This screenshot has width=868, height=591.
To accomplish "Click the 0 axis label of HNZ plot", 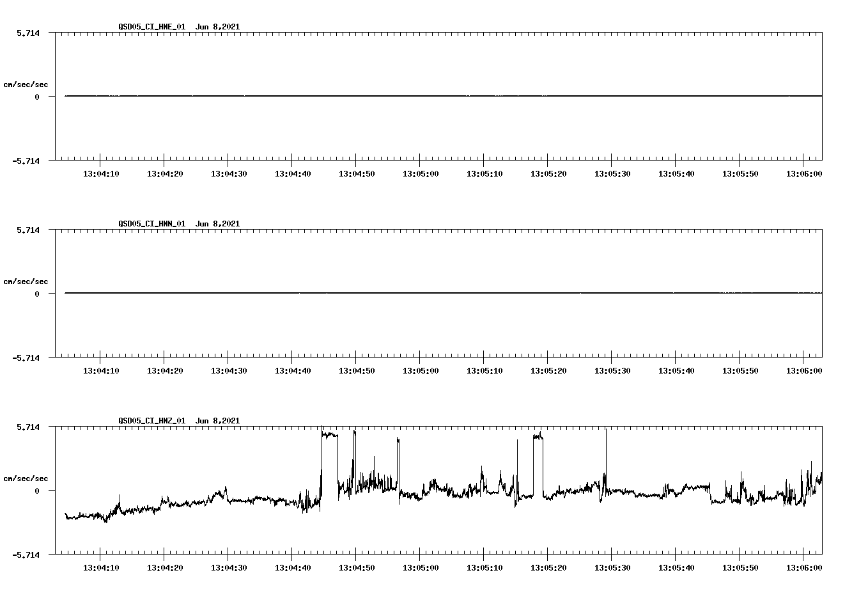I will pyautogui.click(x=37, y=491).
